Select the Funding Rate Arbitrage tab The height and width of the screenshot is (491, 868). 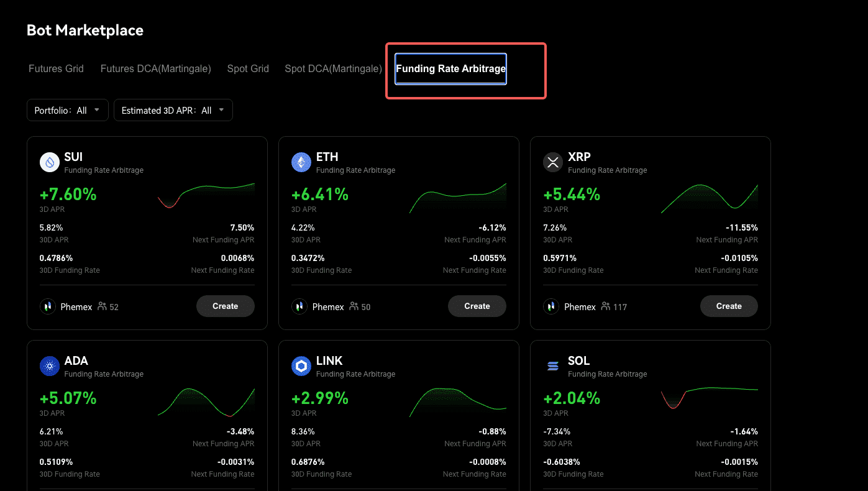(x=450, y=69)
